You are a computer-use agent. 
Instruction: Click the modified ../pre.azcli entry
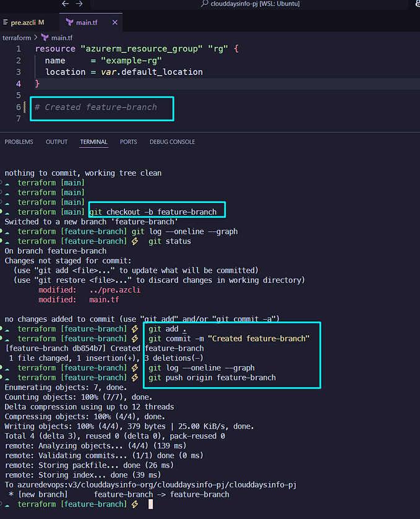(89, 290)
